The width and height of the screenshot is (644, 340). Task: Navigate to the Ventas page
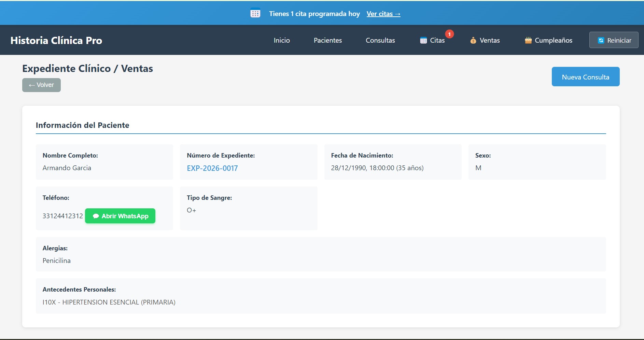489,40
